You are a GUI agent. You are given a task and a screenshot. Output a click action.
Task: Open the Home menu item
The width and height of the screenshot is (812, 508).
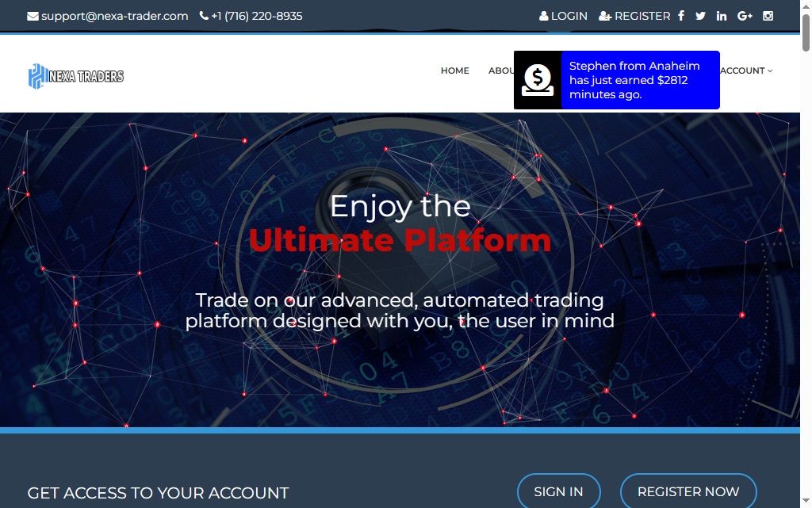pos(454,71)
